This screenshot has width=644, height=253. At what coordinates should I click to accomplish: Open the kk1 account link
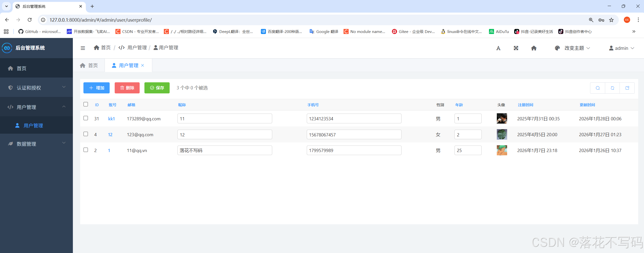point(111,119)
